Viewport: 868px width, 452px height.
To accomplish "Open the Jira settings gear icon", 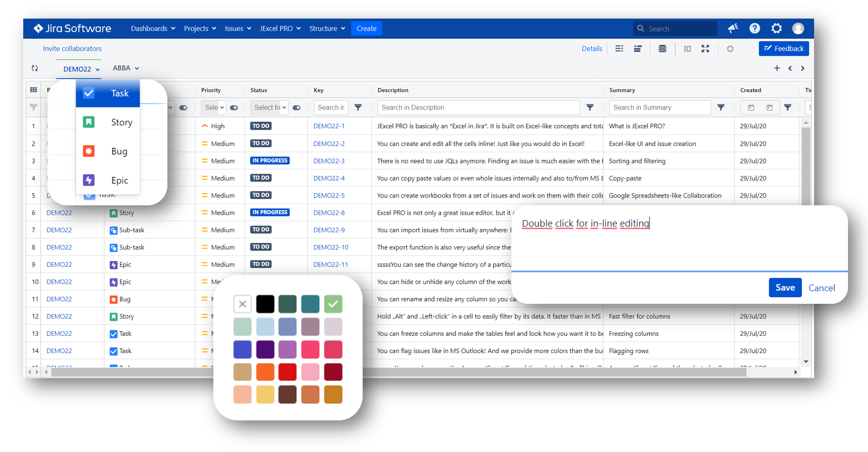I will [776, 28].
